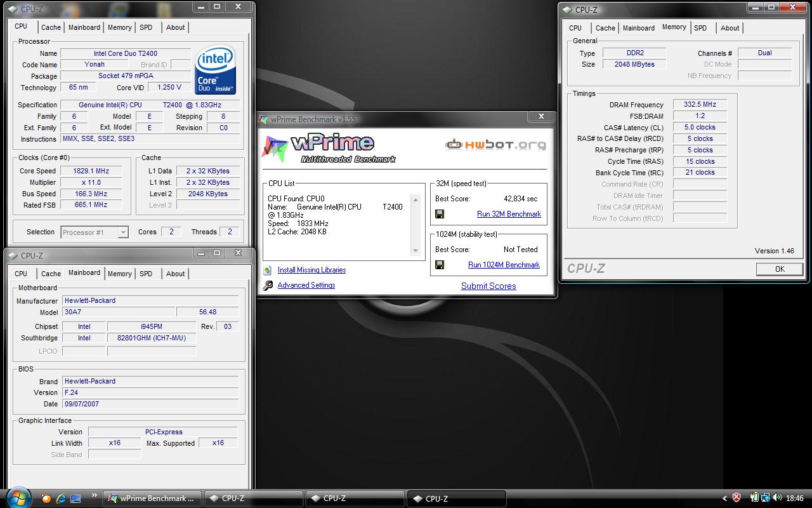The image size is (812, 508).
Task: Open the SPD tab in the bottom-left CPU-Z window
Action: tap(146, 274)
